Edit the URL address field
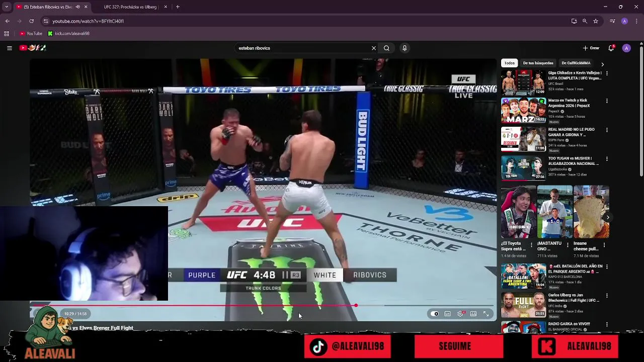644x362 pixels. (302, 21)
